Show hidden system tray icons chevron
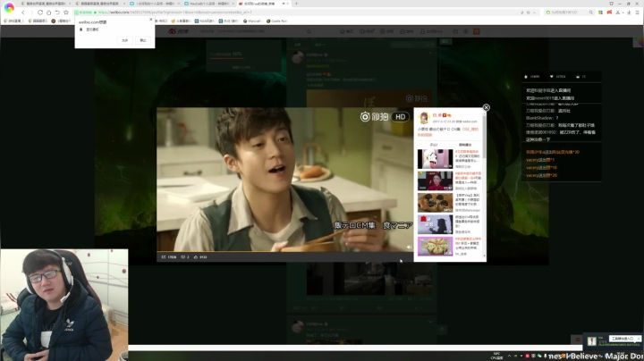 click(509, 356)
